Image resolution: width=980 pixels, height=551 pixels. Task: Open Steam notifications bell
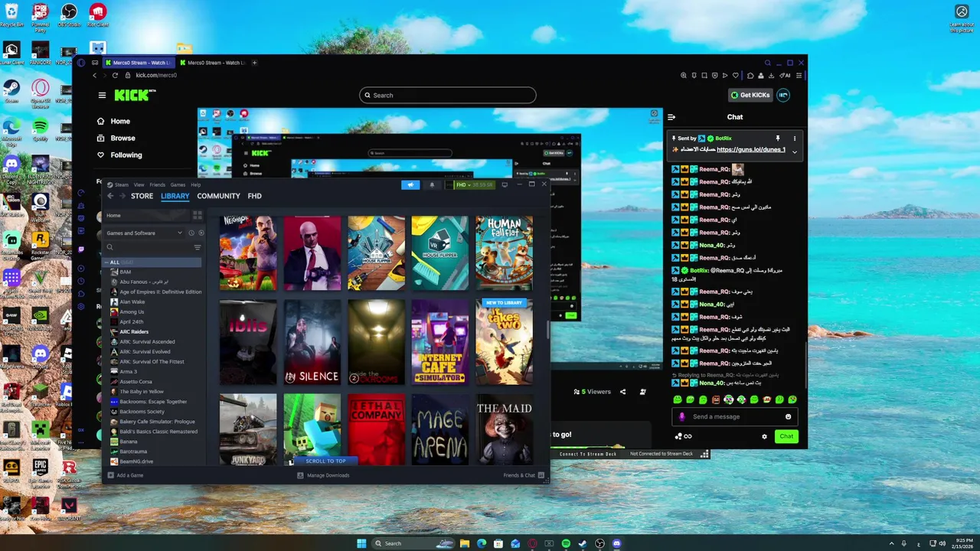pyautogui.click(x=432, y=184)
